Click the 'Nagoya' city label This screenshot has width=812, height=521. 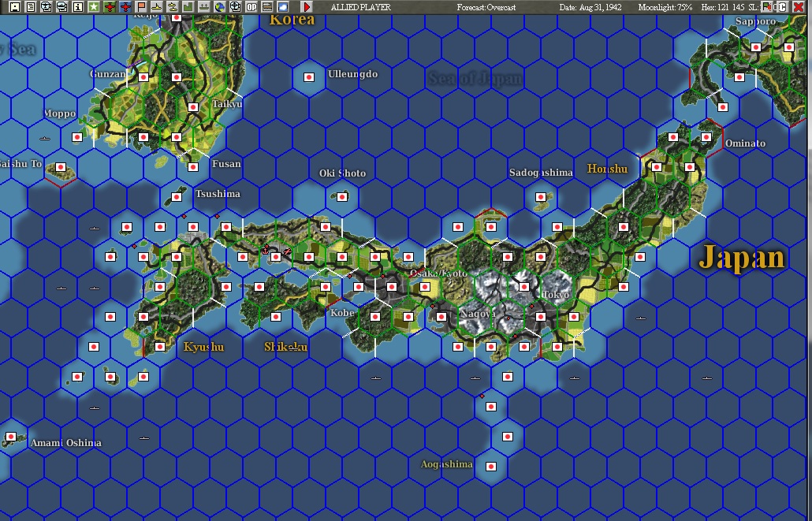(x=478, y=314)
